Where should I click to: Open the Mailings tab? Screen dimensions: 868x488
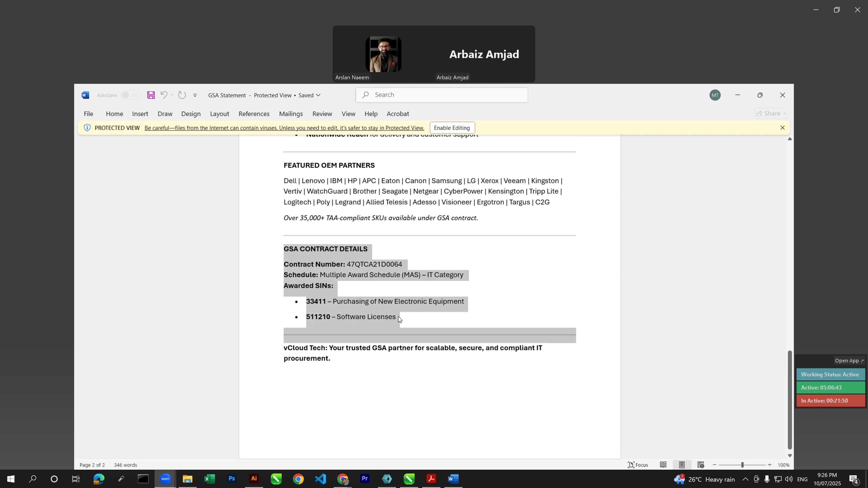pyautogui.click(x=291, y=114)
